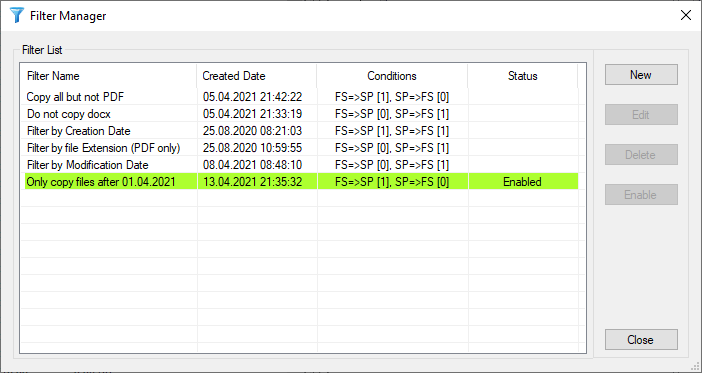Click conditions cell of 'Do not copy docx'
Image resolution: width=702 pixels, height=373 pixels.
pyautogui.click(x=392, y=114)
